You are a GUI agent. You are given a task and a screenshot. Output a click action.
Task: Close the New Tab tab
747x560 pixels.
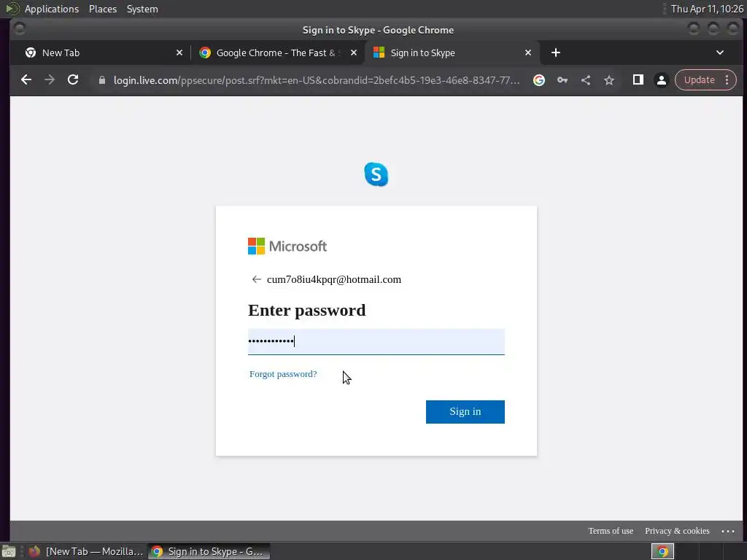tap(179, 52)
